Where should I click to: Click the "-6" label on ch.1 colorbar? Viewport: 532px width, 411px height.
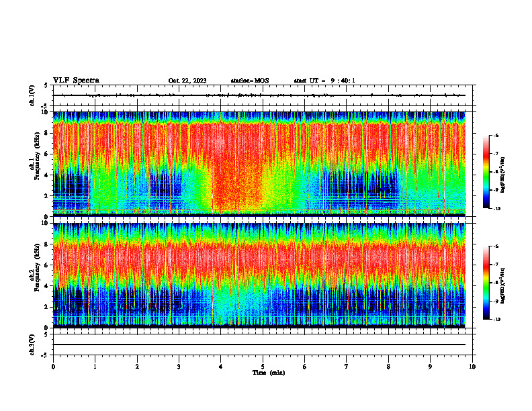[x=496, y=135]
